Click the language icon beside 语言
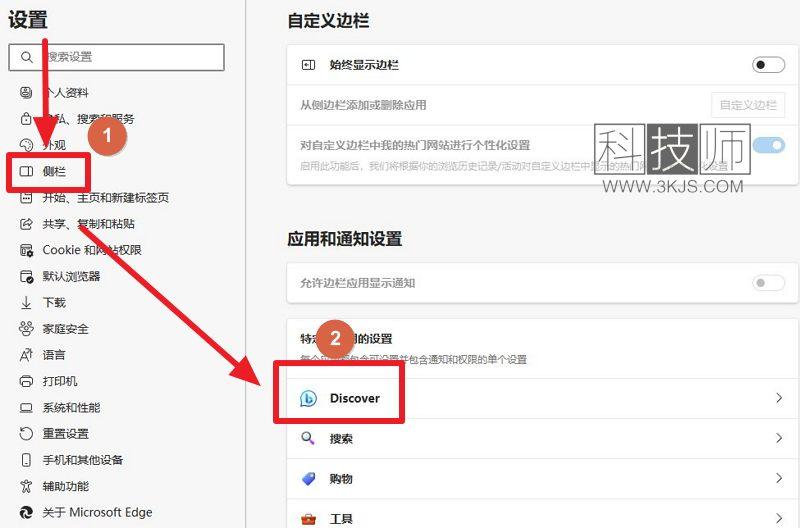 (x=26, y=355)
